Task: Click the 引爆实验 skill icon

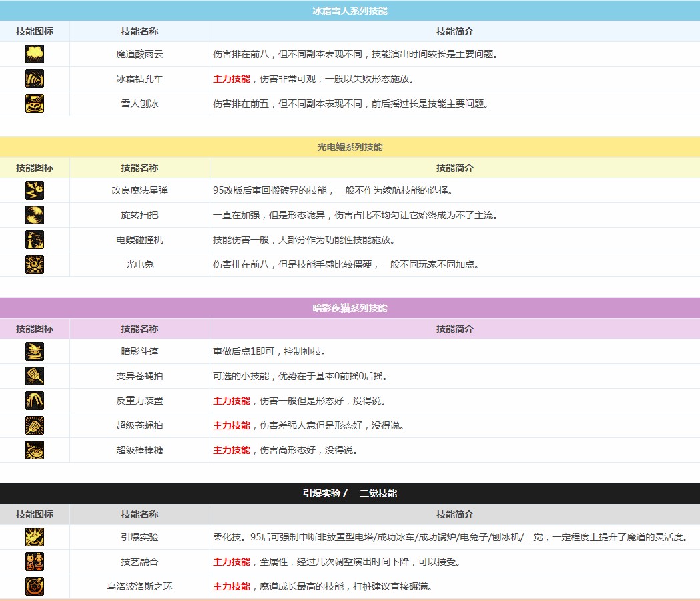Action: (35, 537)
